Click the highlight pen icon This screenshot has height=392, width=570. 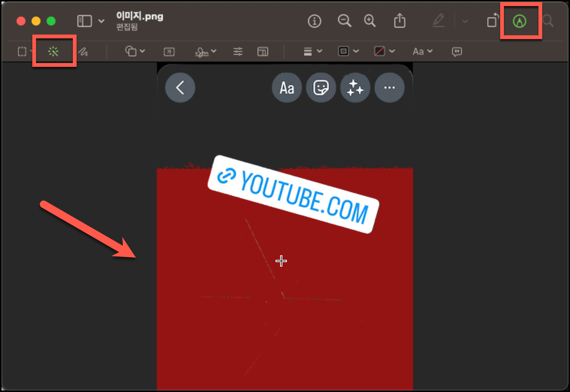(439, 21)
